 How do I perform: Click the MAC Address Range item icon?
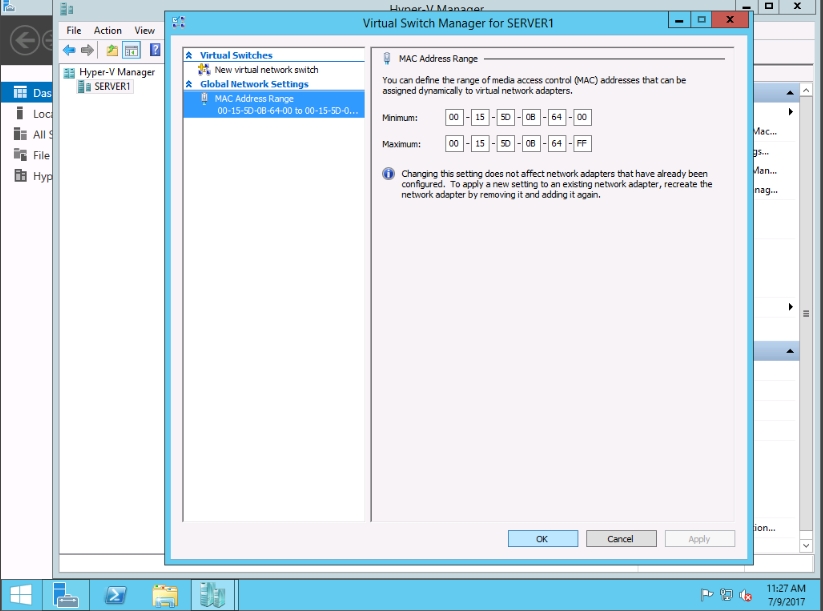click(205, 98)
